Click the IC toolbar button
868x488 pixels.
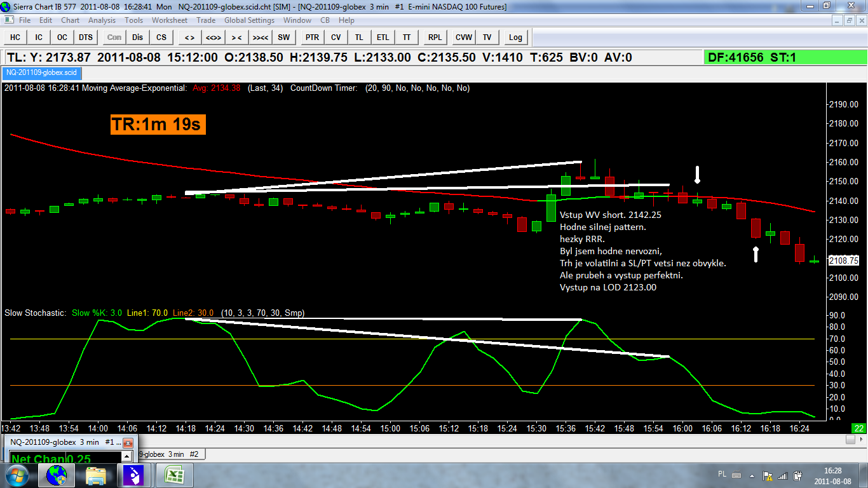pyautogui.click(x=39, y=37)
